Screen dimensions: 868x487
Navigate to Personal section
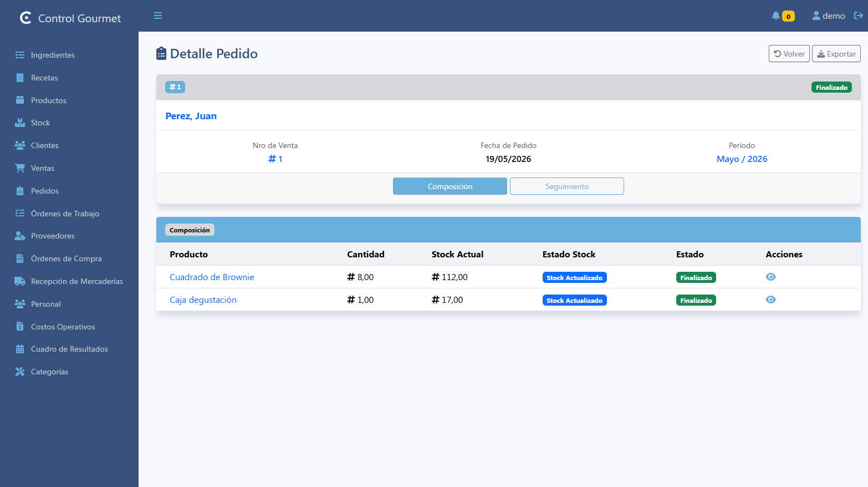(46, 304)
